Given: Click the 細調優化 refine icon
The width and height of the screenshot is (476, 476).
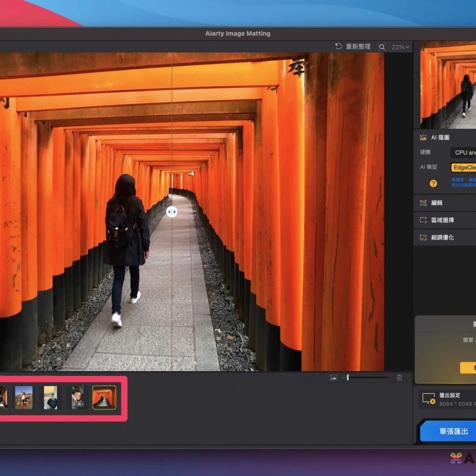Looking at the screenshot, I should 423,237.
